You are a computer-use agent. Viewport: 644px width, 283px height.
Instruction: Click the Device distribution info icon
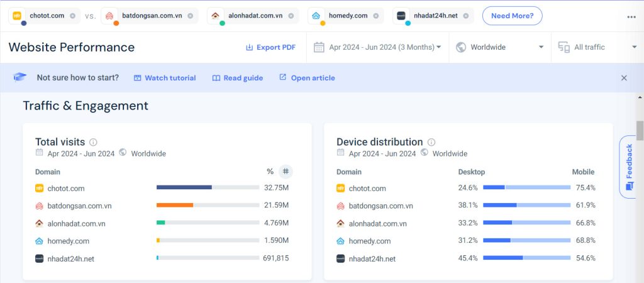pos(431,142)
